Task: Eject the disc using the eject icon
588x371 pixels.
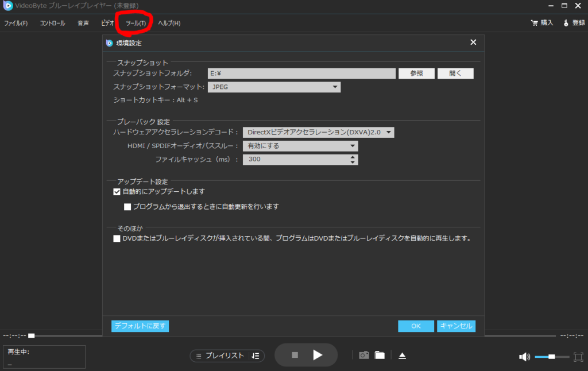Action: pos(402,355)
